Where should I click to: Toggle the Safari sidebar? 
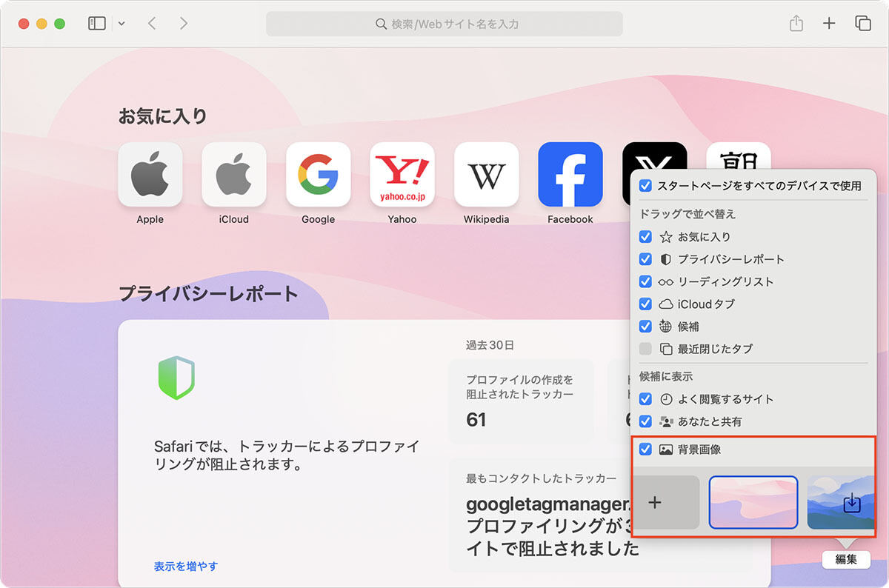[97, 24]
